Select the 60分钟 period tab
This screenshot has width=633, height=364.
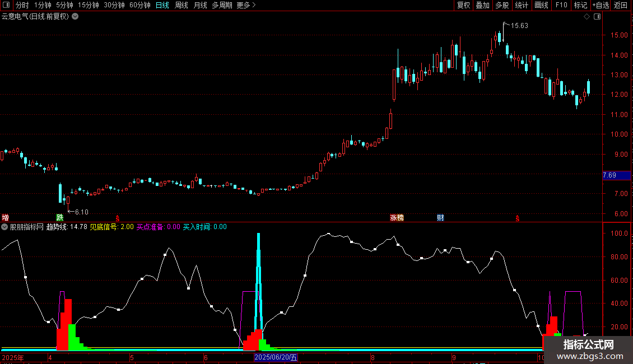point(140,5)
